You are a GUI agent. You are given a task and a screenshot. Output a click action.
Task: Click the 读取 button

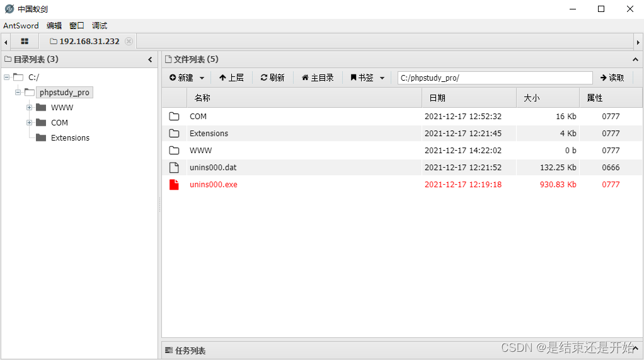pyautogui.click(x=612, y=78)
